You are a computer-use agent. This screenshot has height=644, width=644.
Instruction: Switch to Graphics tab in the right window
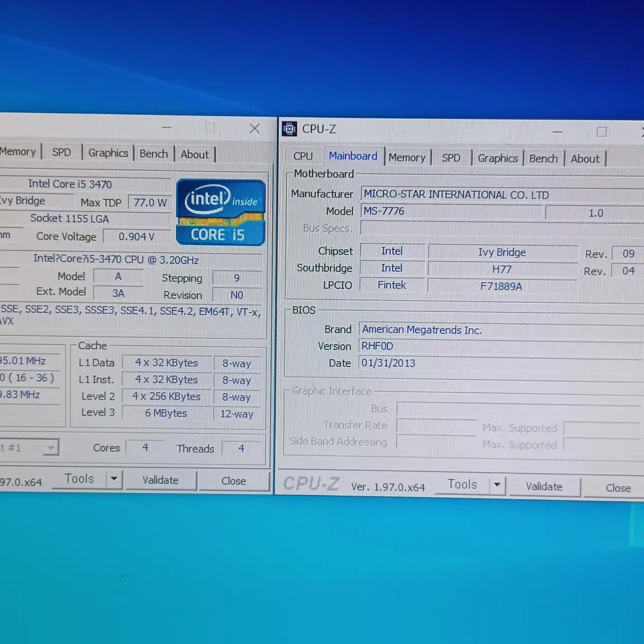coord(498,159)
